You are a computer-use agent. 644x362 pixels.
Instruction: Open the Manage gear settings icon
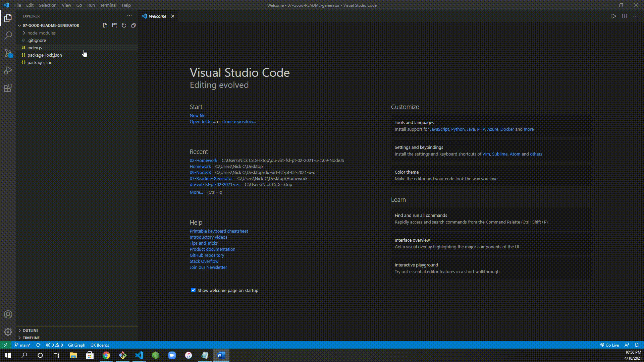coord(8,332)
